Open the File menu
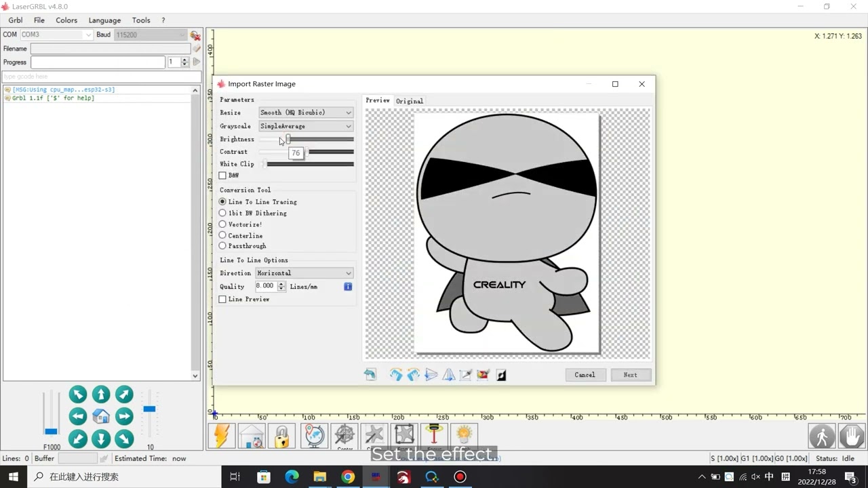Image resolution: width=868 pixels, height=488 pixels. [x=39, y=20]
